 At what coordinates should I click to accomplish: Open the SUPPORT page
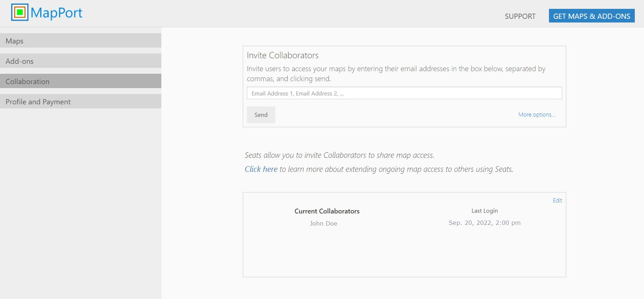pyautogui.click(x=520, y=16)
